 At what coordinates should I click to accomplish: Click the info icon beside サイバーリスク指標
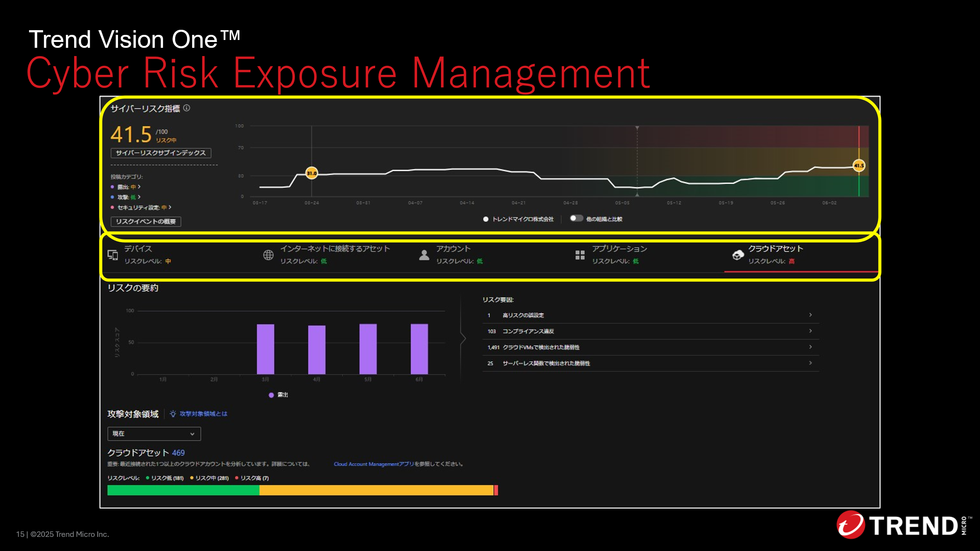coord(187,108)
